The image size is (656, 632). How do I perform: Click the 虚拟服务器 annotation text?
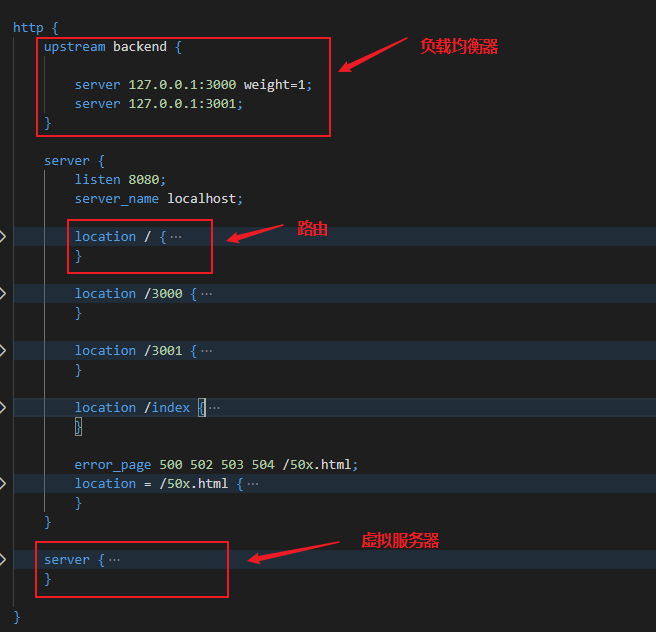click(x=400, y=541)
